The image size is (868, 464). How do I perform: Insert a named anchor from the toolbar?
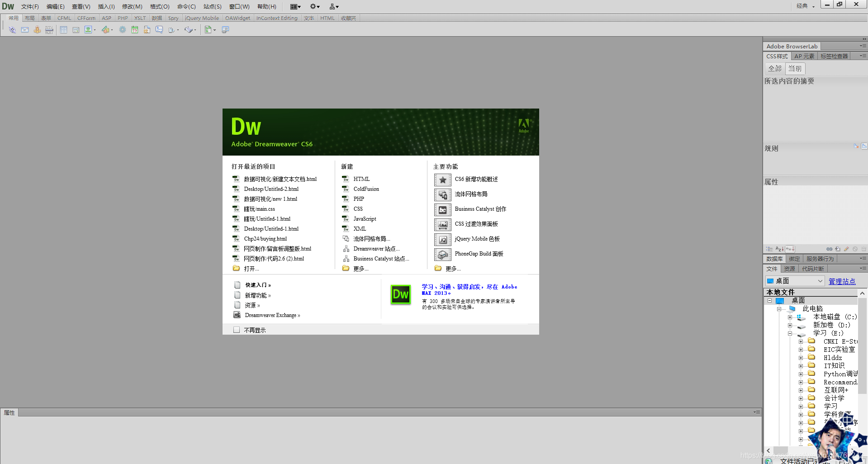[x=37, y=30]
